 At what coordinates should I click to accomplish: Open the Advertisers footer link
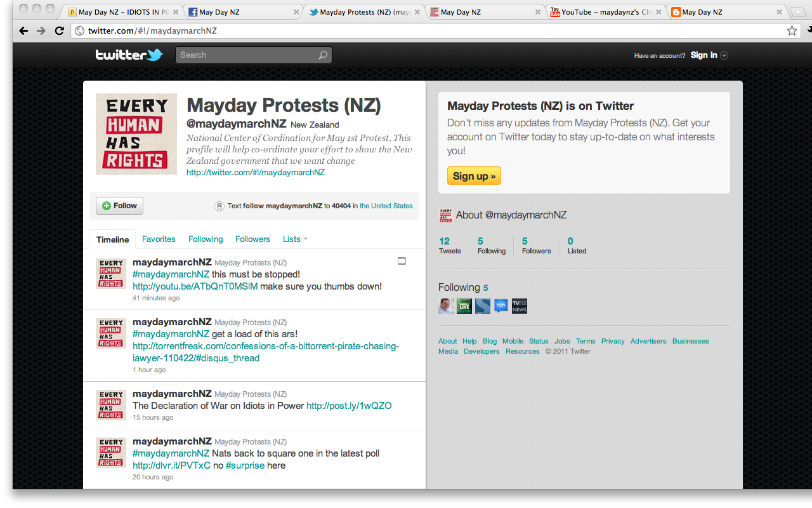[648, 341]
